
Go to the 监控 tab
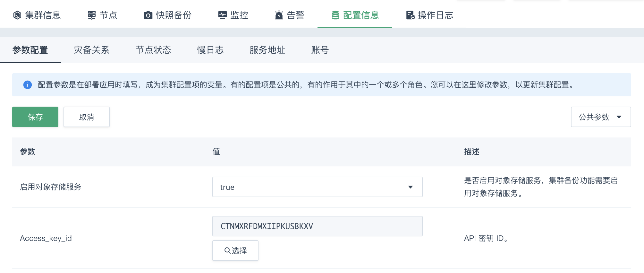233,15
